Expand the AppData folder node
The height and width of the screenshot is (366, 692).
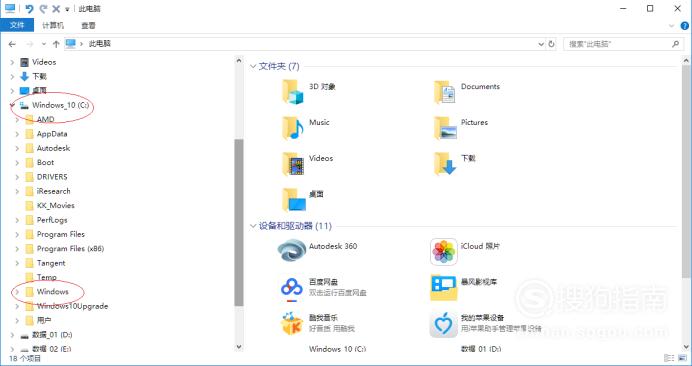(x=17, y=134)
